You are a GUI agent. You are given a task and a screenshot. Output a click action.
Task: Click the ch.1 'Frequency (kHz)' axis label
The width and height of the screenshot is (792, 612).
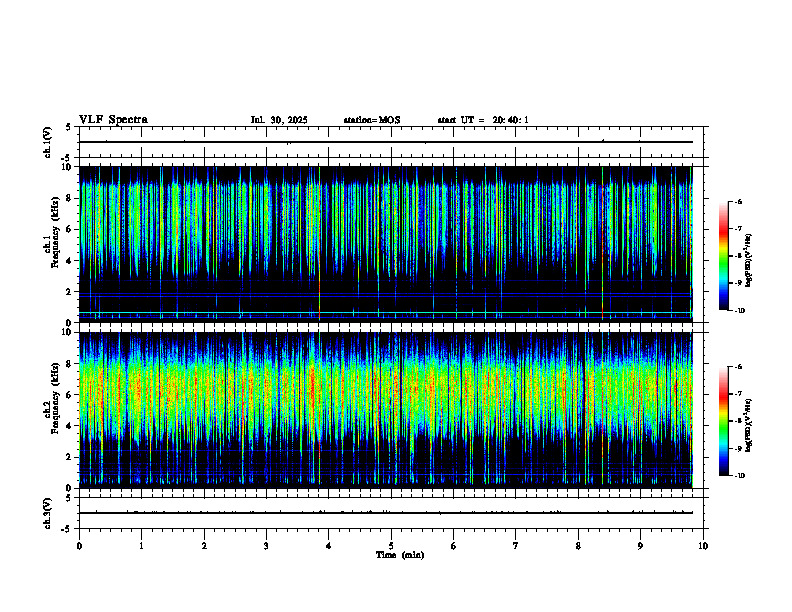(x=55, y=232)
